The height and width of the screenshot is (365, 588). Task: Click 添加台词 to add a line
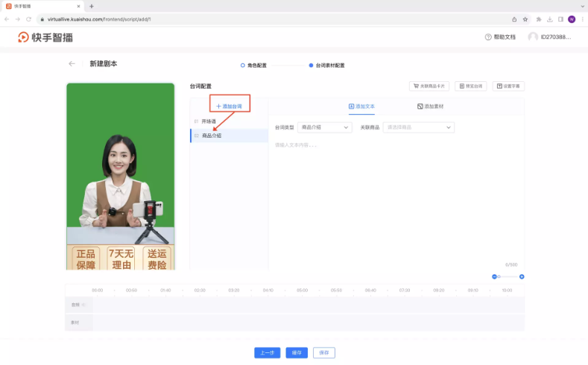pyautogui.click(x=229, y=107)
